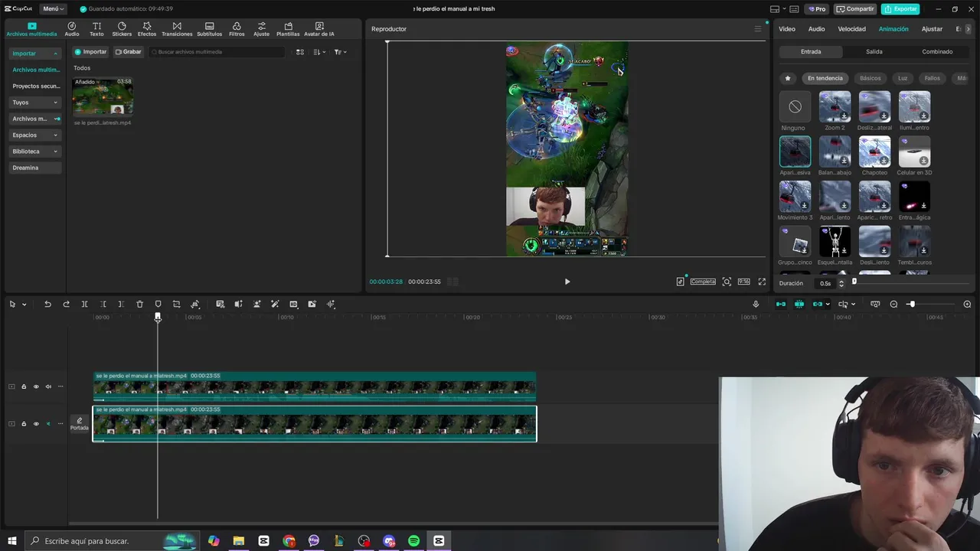
Task: Open the Filtros panel
Action: pyautogui.click(x=237, y=29)
